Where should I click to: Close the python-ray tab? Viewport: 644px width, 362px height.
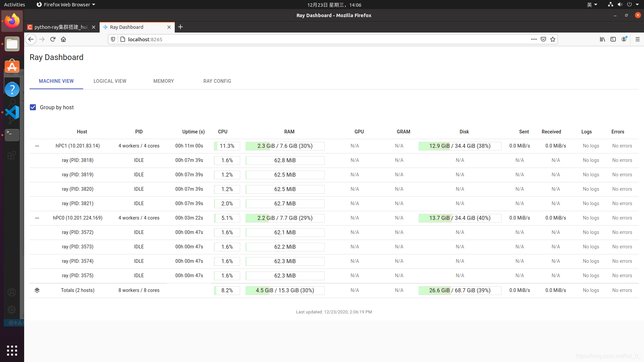click(x=94, y=27)
